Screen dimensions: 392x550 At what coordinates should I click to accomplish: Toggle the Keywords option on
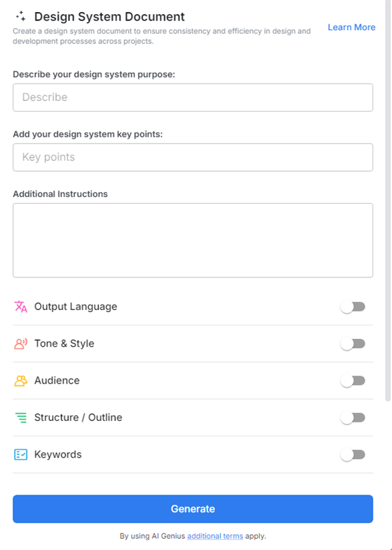click(353, 454)
